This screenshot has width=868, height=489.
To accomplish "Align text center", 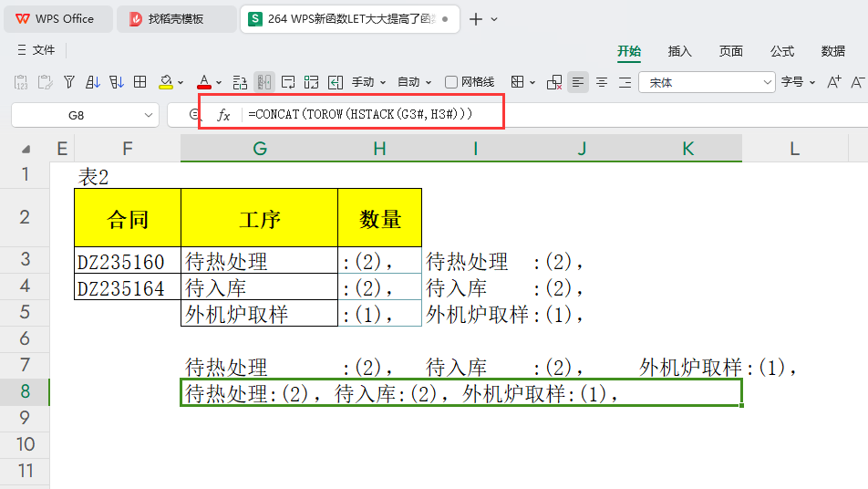I will click(x=601, y=82).
